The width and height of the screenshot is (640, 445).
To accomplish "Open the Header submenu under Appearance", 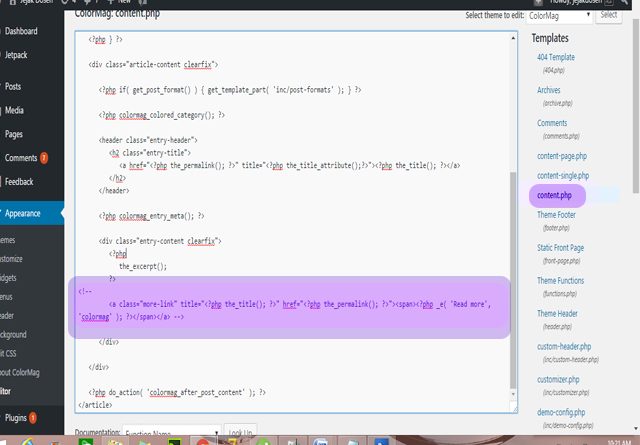I will tap(7, 316).
